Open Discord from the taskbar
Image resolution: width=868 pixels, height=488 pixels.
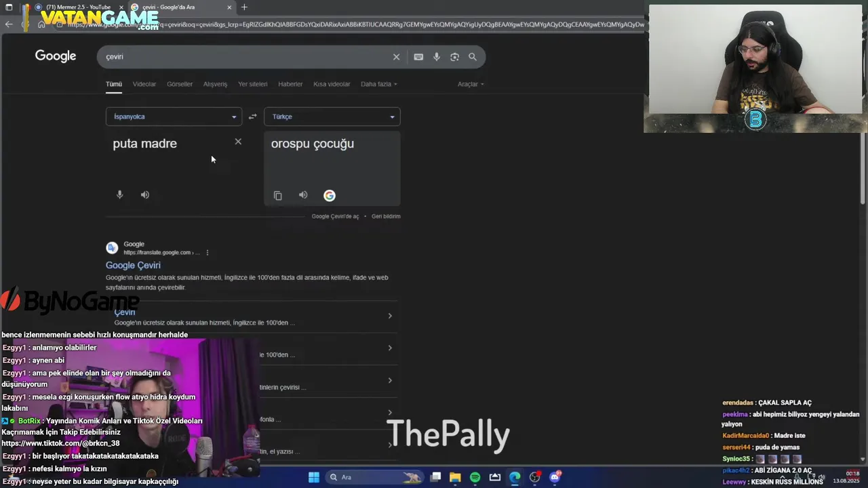coord(555,477)
